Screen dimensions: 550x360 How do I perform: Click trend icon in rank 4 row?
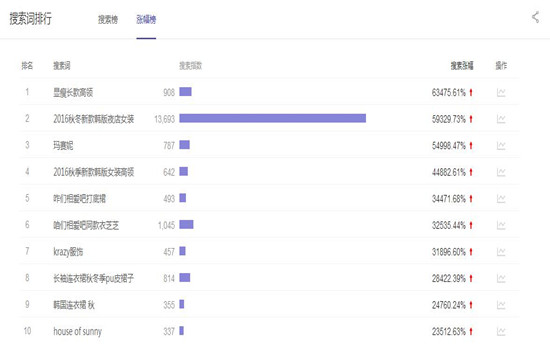pos(501,172)
